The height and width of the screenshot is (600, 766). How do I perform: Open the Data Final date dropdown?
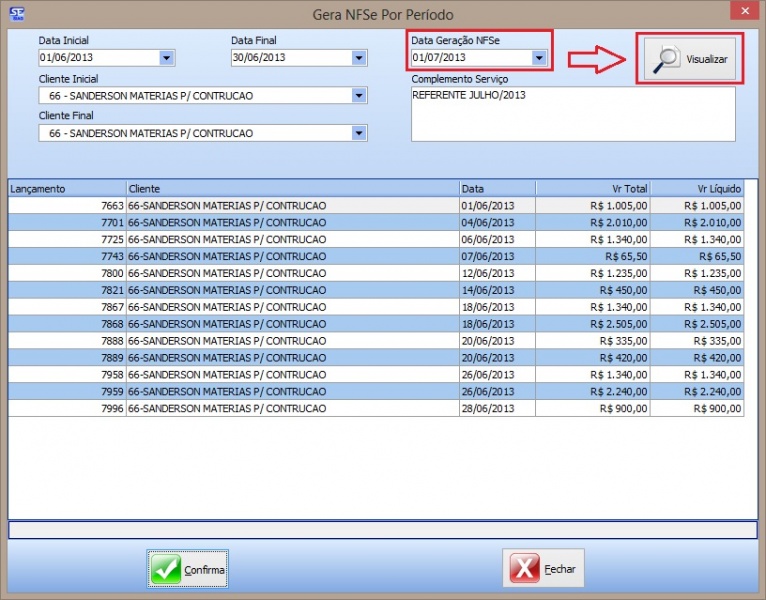pos(358,58)
